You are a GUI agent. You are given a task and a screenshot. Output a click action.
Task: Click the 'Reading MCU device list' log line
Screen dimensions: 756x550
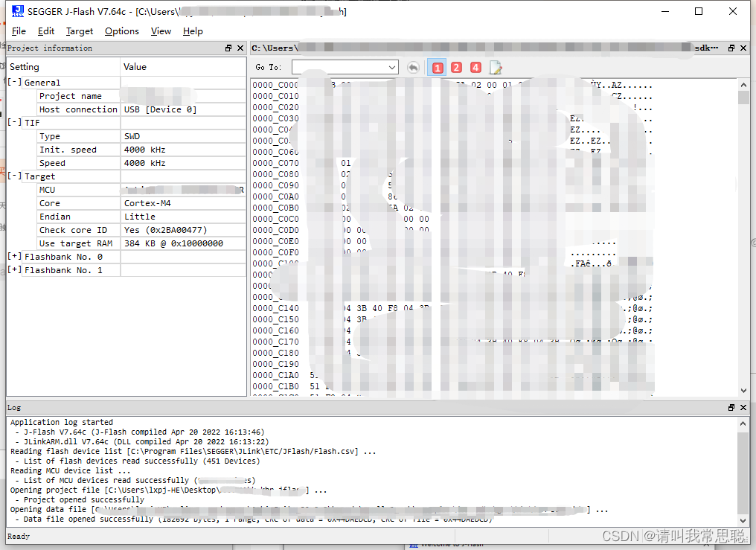click(71, 470)
